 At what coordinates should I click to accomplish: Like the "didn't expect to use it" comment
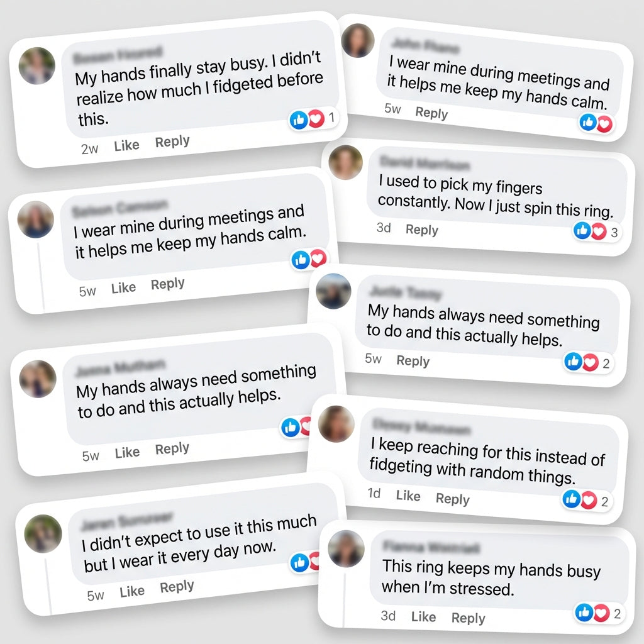coord(132,592)
